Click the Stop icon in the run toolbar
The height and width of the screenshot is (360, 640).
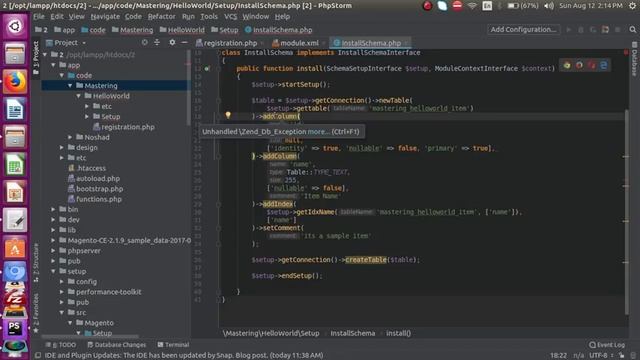618,29
